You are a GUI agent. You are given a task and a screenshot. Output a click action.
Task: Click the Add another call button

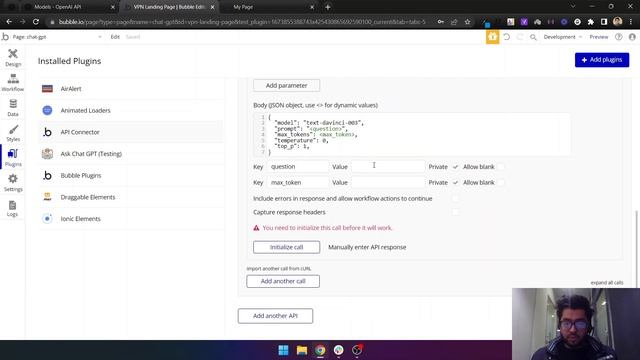[283, 281]
